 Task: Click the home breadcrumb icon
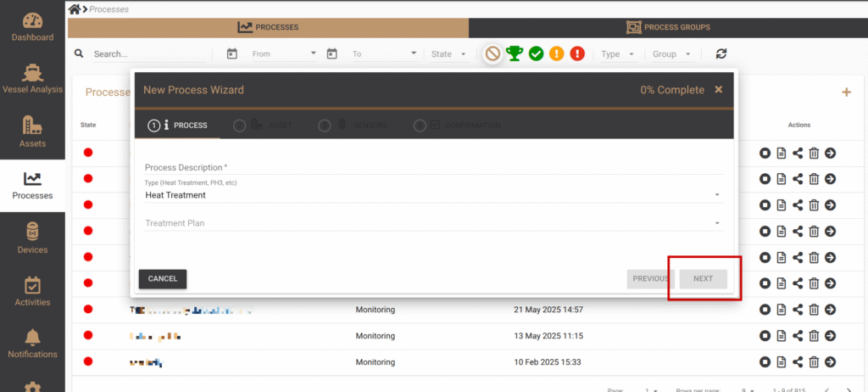point(75,8)
